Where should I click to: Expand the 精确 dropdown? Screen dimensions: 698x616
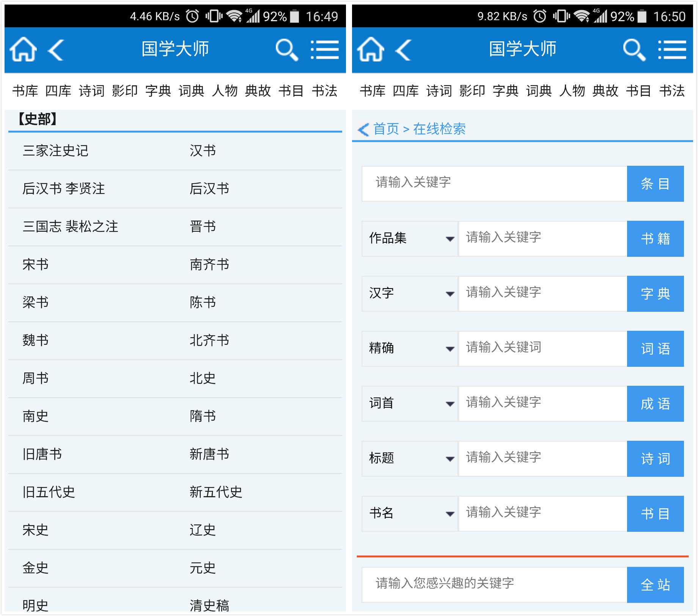pyautogui.click(x=410, y=349)
